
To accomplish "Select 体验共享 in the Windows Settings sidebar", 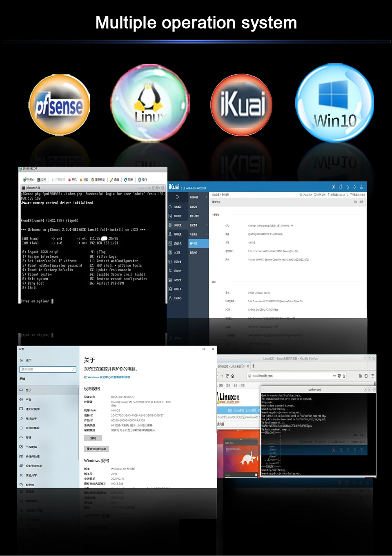I will coord(48,475).
